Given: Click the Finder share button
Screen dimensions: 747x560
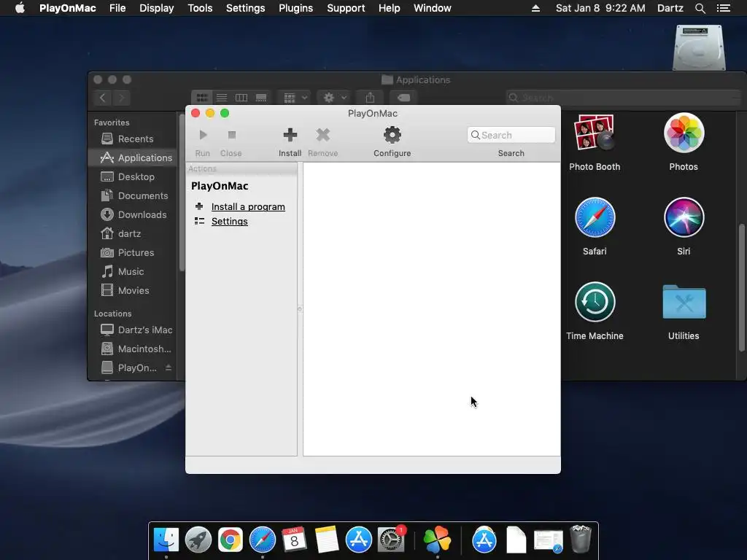Looking at the screenshot, I should coord(370,98).
